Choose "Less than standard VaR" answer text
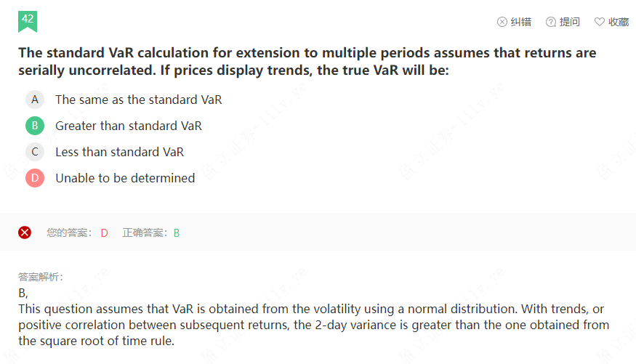The width and height of the screenshot is (636, 364). point(119,152)
